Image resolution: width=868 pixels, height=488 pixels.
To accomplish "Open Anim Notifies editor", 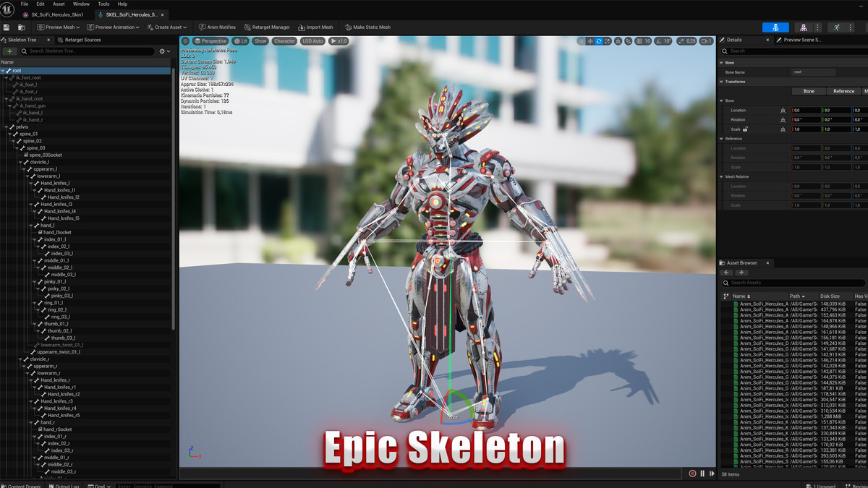I will (x=217, y=27).
